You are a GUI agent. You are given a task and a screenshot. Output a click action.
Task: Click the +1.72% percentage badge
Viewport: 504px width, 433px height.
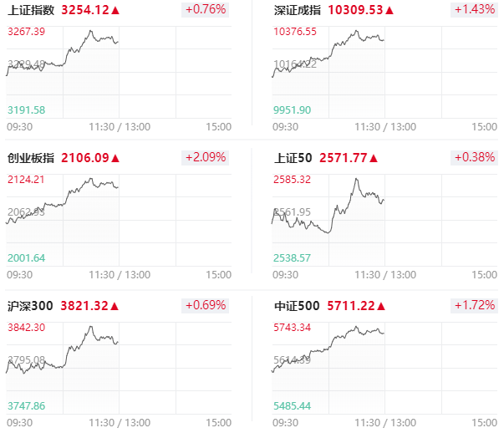pyautogui.click(x=474, y=305)
